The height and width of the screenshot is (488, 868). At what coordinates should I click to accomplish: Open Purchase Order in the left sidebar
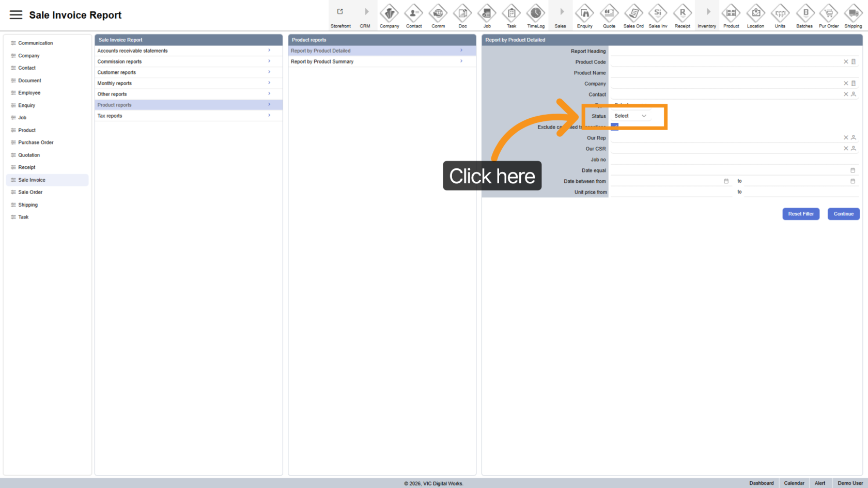[36, 143]
